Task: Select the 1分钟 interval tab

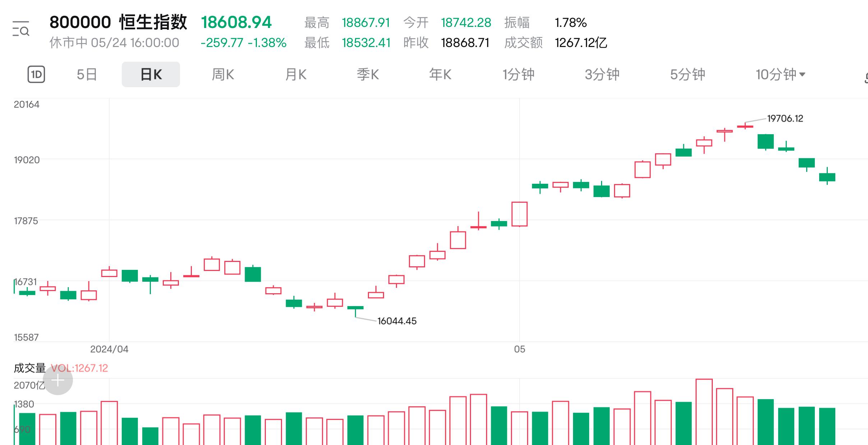Action: click(x=518, y=75)
